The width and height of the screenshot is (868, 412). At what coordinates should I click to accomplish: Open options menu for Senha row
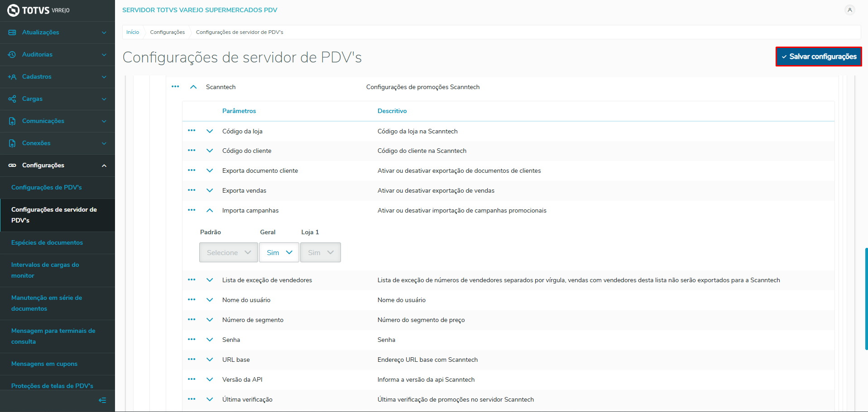tap(192, 339)
